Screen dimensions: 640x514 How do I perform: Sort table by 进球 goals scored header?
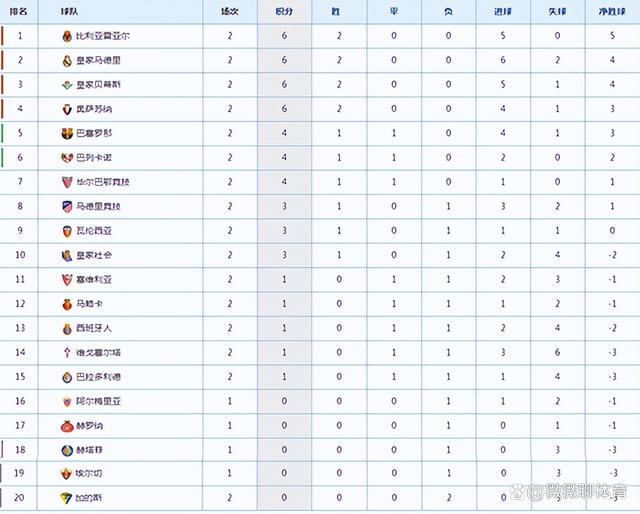pyautogui.click(x=503, y=12)
